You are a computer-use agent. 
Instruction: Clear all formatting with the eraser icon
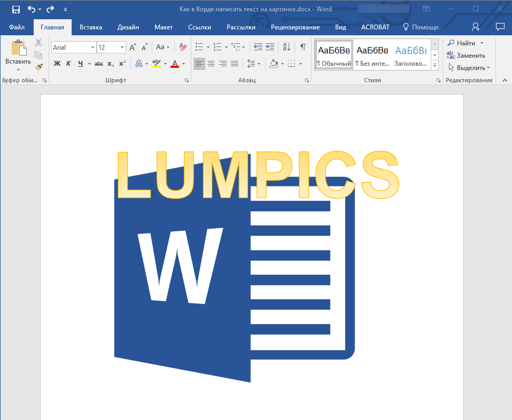click(183, 47)
